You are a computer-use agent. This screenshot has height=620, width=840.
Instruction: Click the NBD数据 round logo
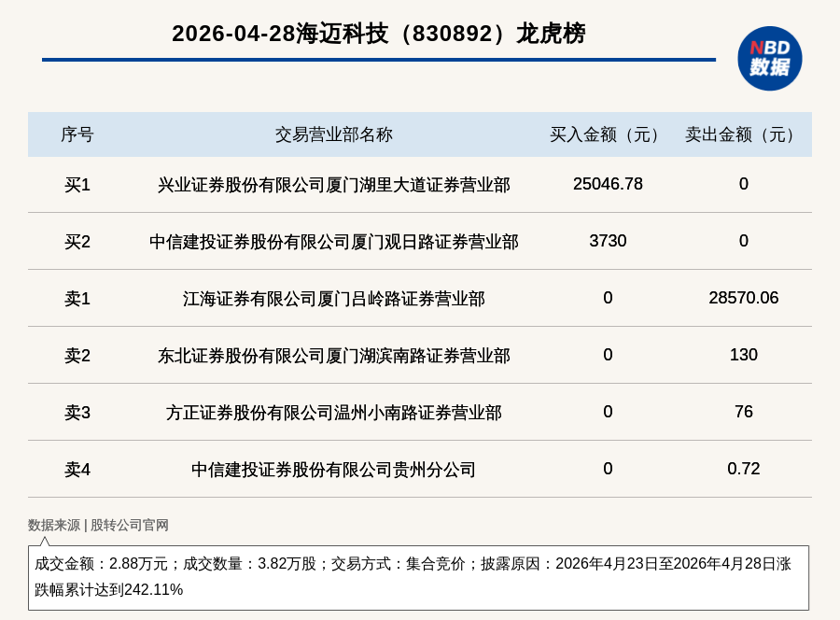[x=769, y=59]
